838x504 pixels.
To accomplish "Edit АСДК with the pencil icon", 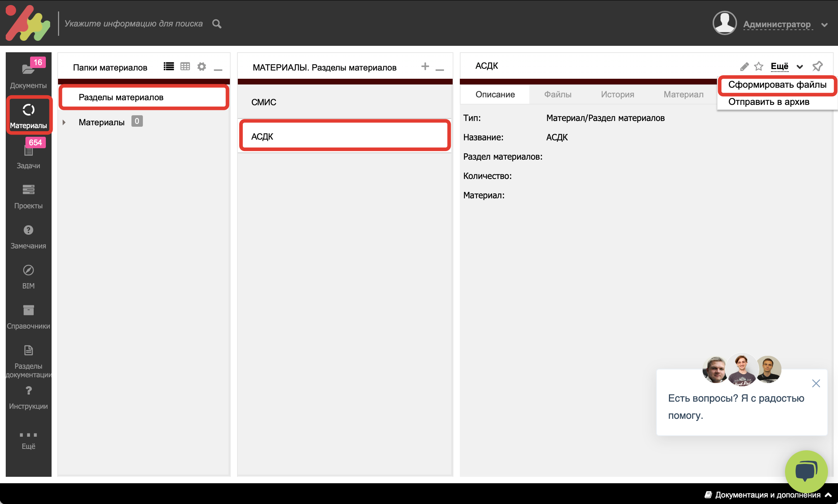I will tap(744, 67).
